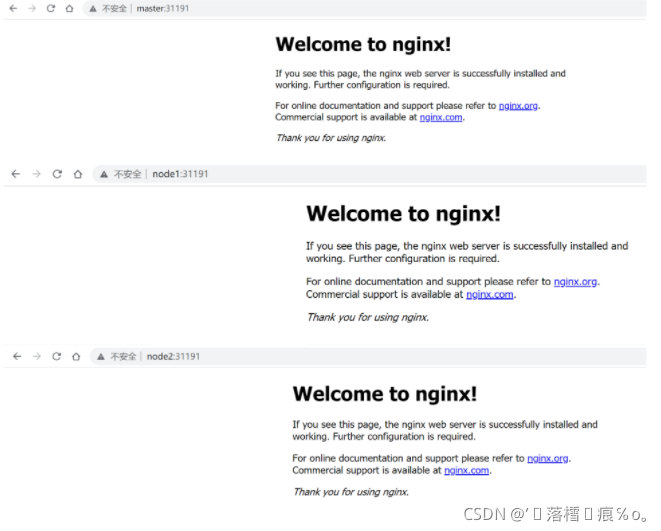Viewport: 661px width, 531px height.
Task: Click the 'Welcome to nginx!' heading on the master page
Action: pyautogui.click(x=363, y=44)
